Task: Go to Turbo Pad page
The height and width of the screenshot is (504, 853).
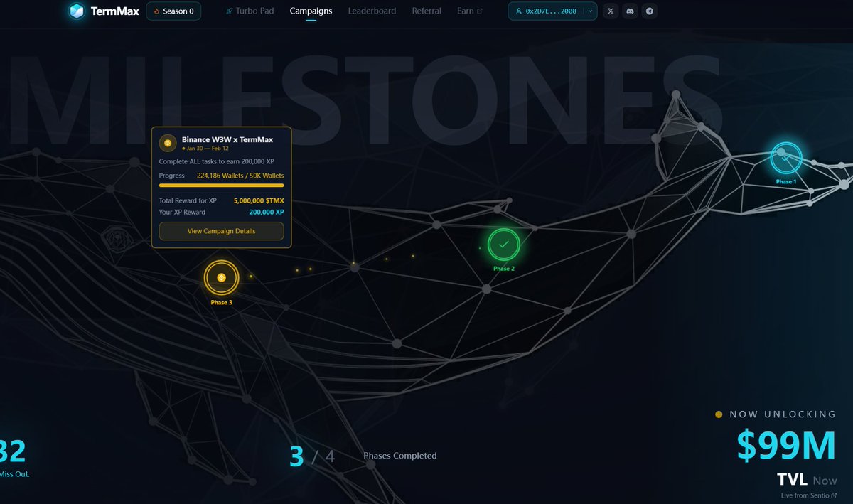Action: coord(250,11)
